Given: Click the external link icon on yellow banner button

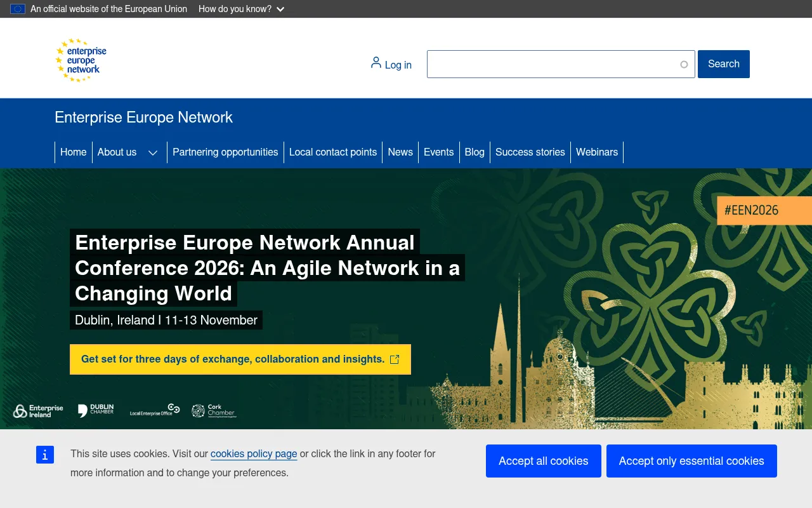Looking at the screenshot, I should tap(395, 359).
